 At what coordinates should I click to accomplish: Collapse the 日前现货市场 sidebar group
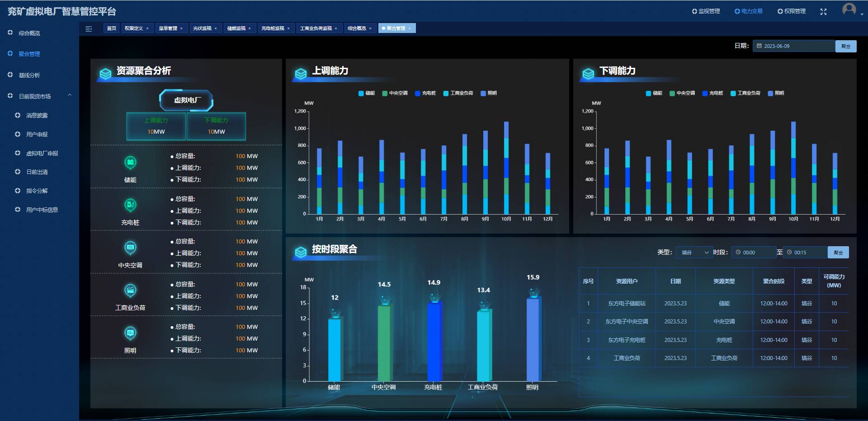(x=70, y=96)
